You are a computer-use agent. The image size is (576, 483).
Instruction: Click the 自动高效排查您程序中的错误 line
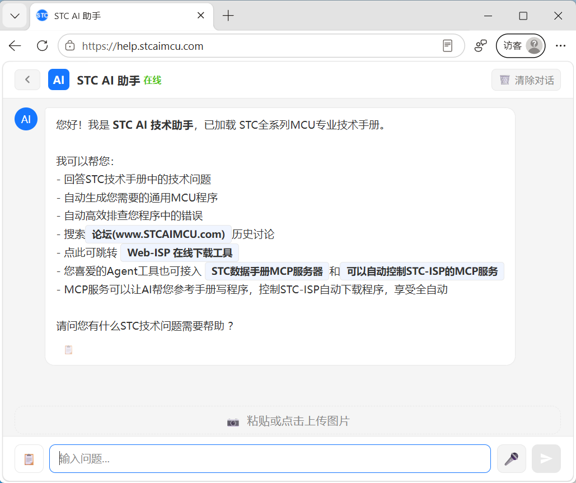click(130, 216)
